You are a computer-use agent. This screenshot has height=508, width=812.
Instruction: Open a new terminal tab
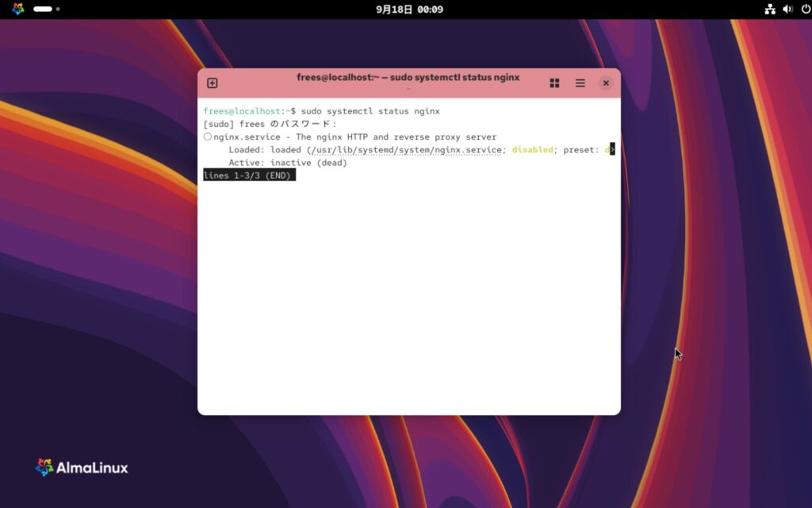[213, 83]
